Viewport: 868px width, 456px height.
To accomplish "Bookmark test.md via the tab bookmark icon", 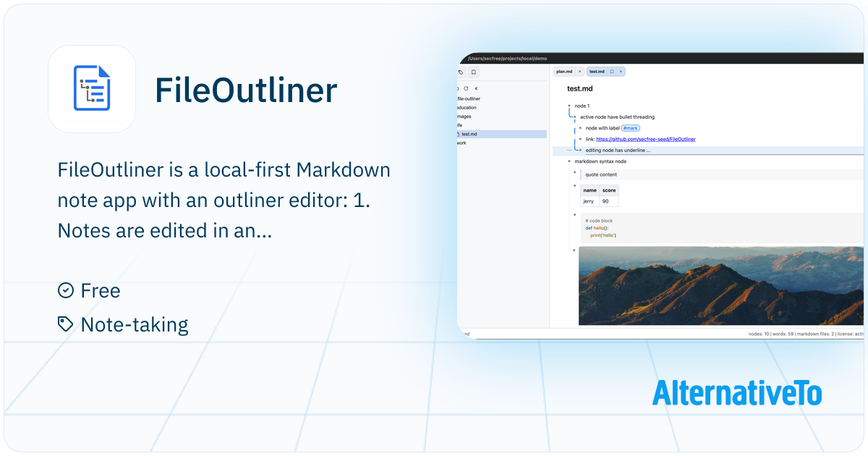I will (612, 72).
